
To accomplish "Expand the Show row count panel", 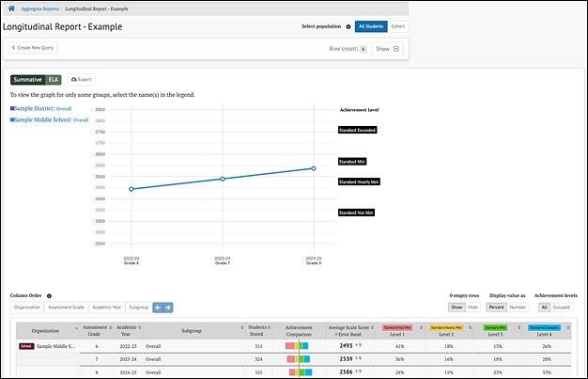I will (x=388, y=48).
